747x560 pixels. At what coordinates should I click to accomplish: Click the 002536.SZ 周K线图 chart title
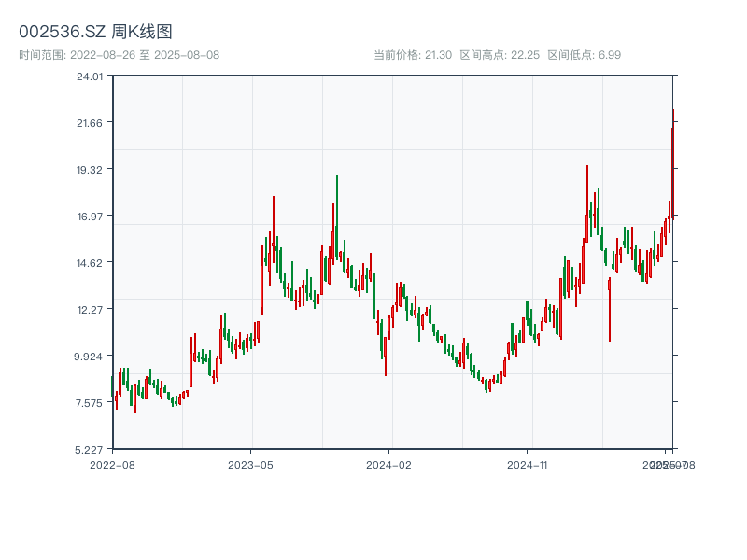click(x=95, y=32)
